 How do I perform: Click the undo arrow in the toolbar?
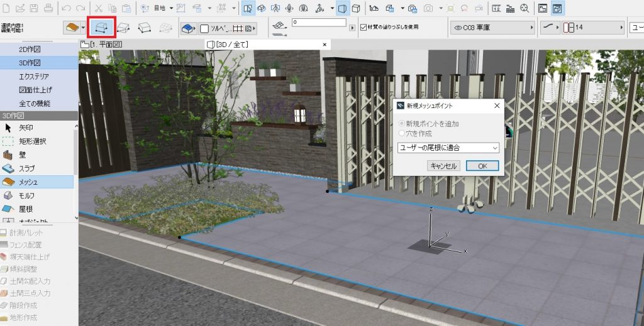pos(67,9)
